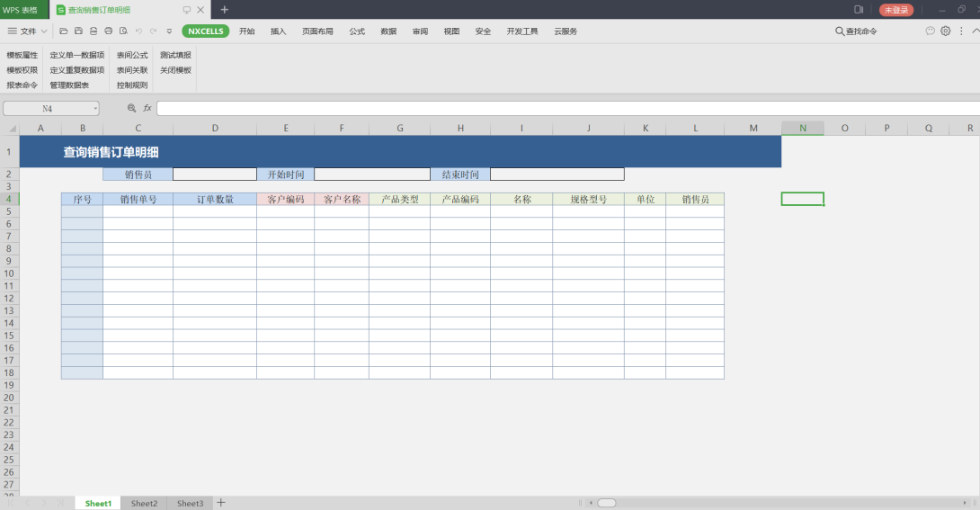Switch to the 公式 ribbon tab
This screenshot has height=510, width=980.
click(357, 31)
